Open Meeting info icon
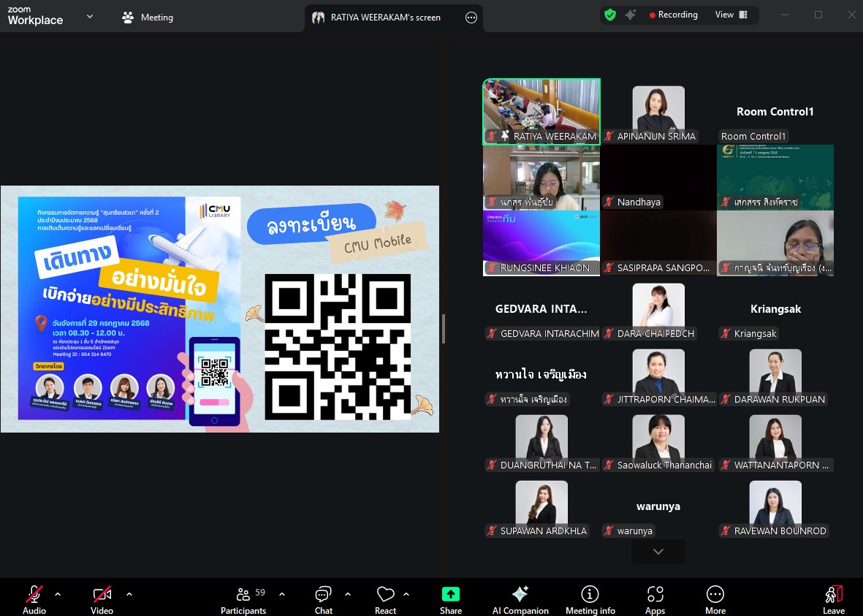This screenshot has height=616, width=863. pyautogui.click(x=590, y=594)
